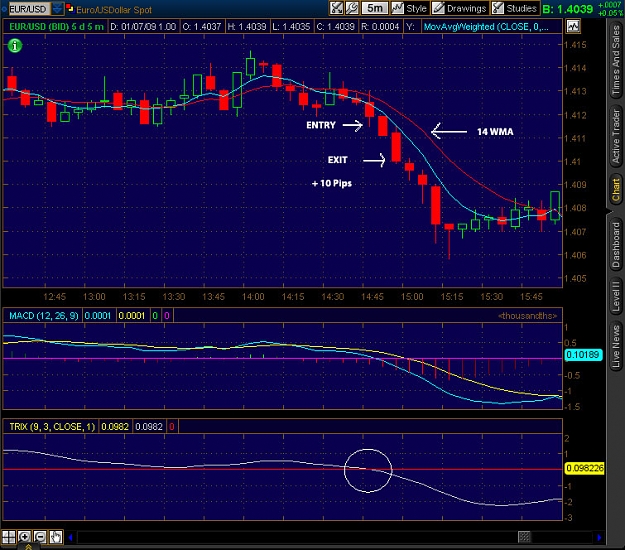The width and height of the screenshot is (625, 550).
Task: Click the R: 0.0004 range value
Action: click(x=380, y=27)
